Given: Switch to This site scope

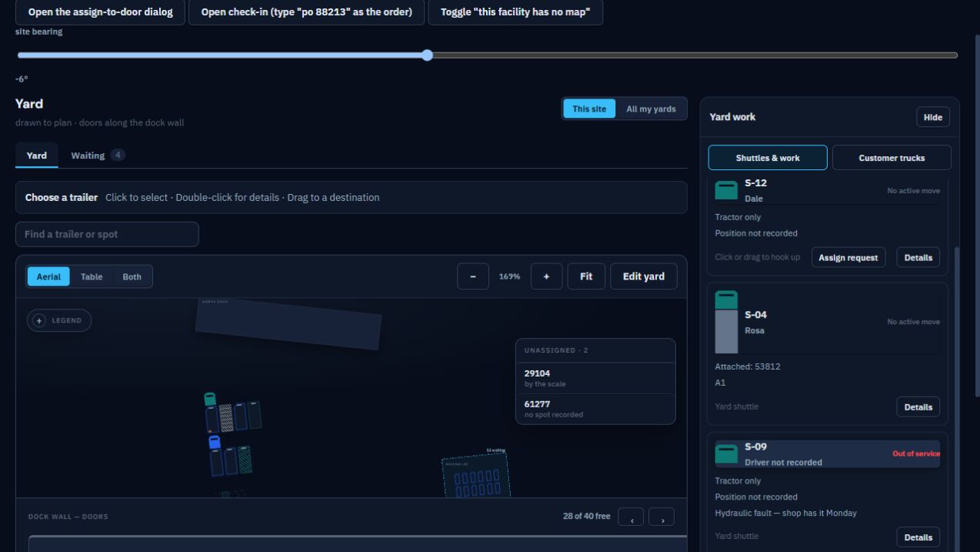Looking at the screenshot, I should (x=589, y=109).
